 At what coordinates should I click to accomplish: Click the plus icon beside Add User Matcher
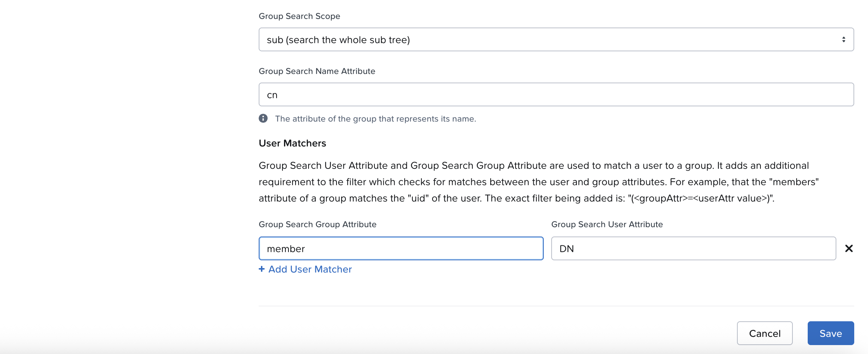pos(262,269)
